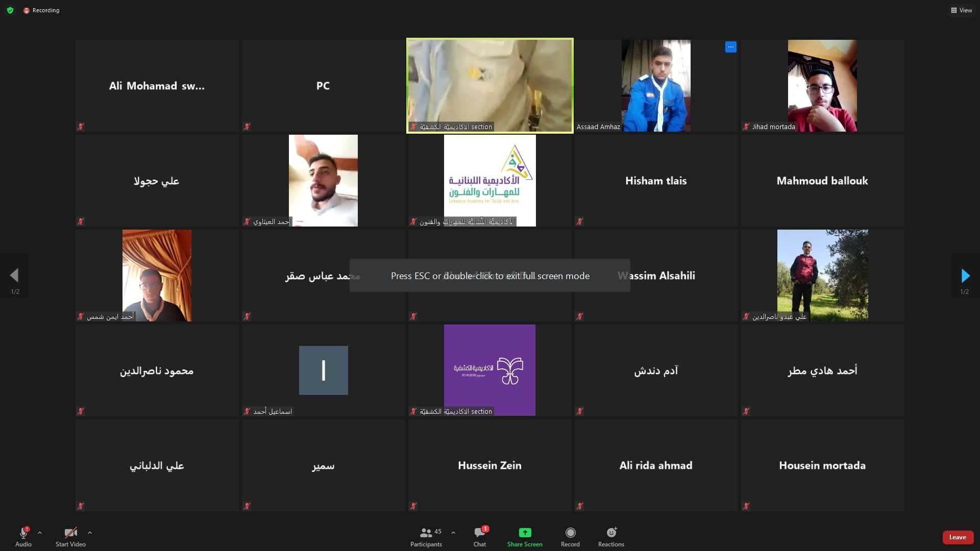980x551 pixels.
Task: Click the Share Screen button
Action: 525,536
